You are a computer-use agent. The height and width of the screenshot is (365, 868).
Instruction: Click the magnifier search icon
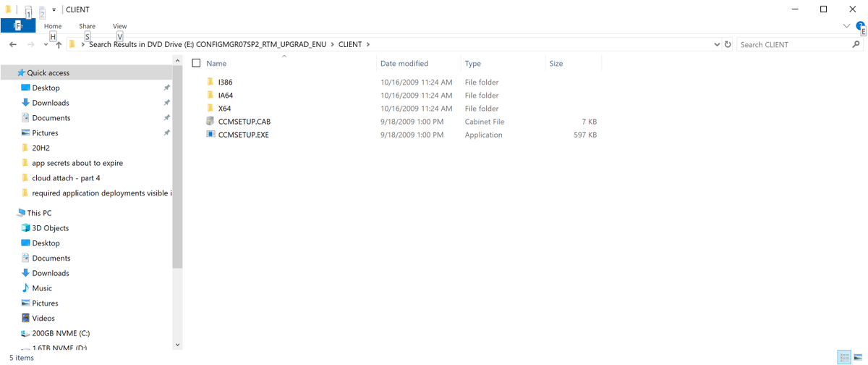[856, 44]
